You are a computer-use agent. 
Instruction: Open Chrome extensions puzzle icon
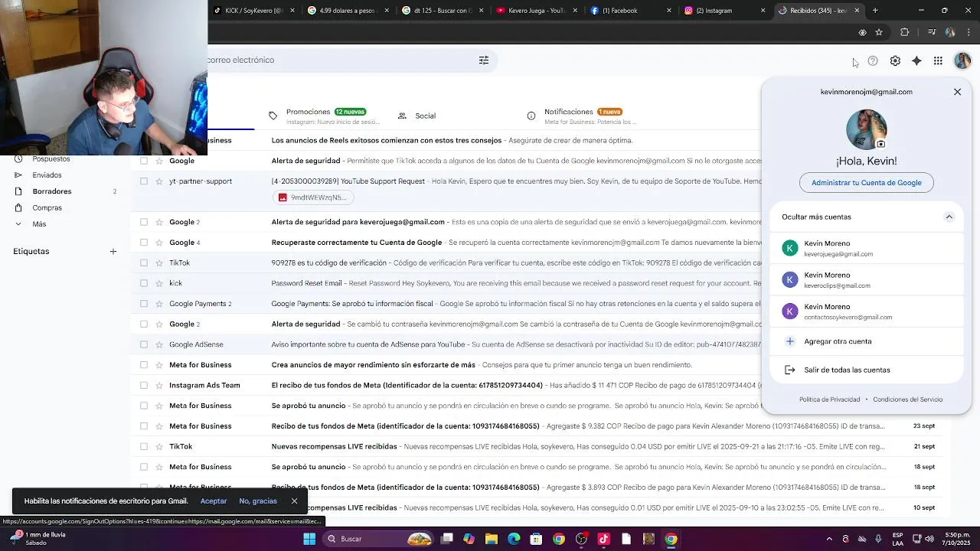[x=905, y=32]
